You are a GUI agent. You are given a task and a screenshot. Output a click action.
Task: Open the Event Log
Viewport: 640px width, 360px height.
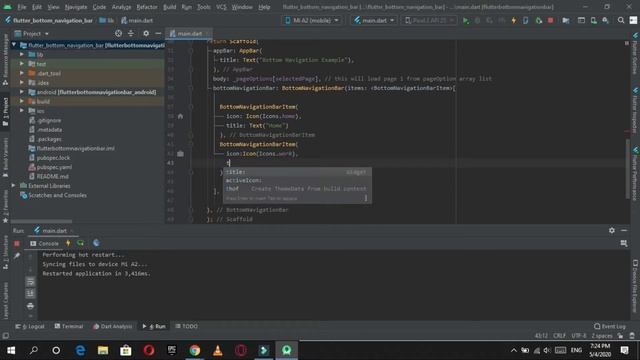(x=610, y=326)
